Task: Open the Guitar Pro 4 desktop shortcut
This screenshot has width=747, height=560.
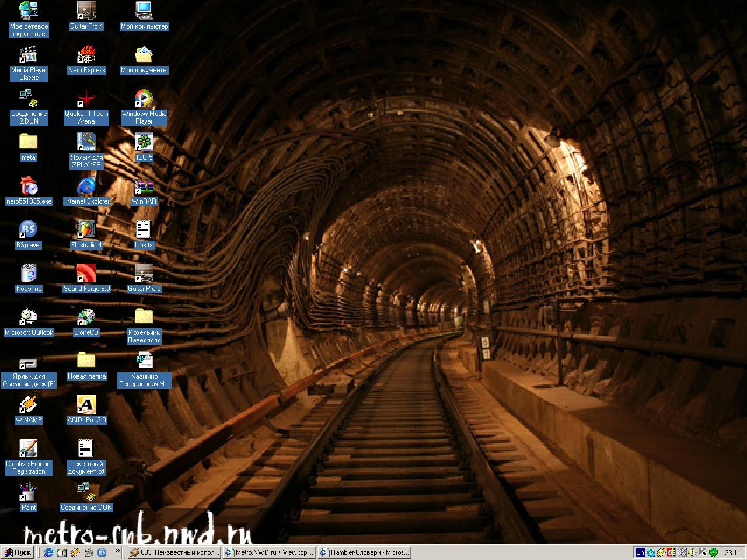Action: tap(86, 11)
